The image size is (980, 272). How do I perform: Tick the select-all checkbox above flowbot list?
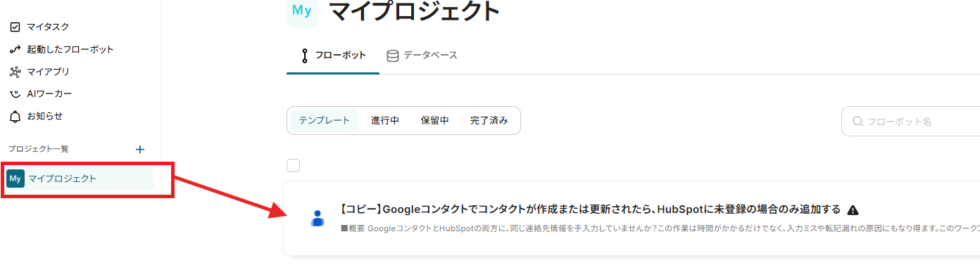click(x=294, y=166)
